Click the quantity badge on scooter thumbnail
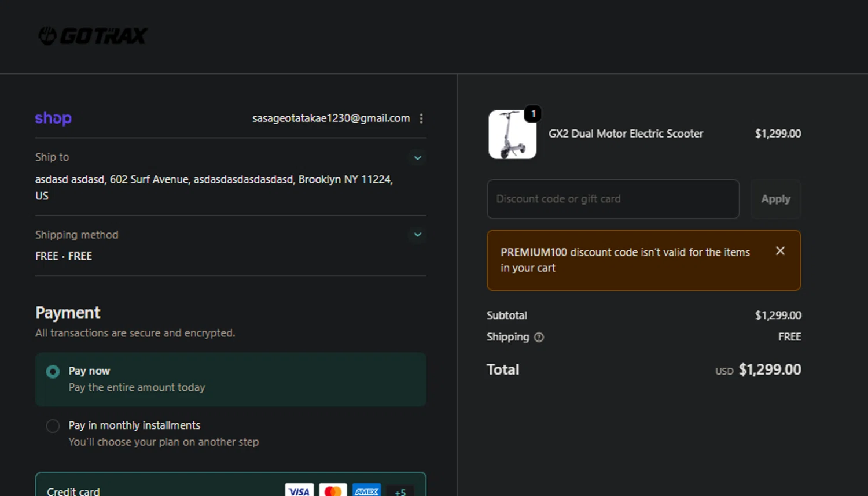Viewport: 868px width, 496px height. (533, 114)
